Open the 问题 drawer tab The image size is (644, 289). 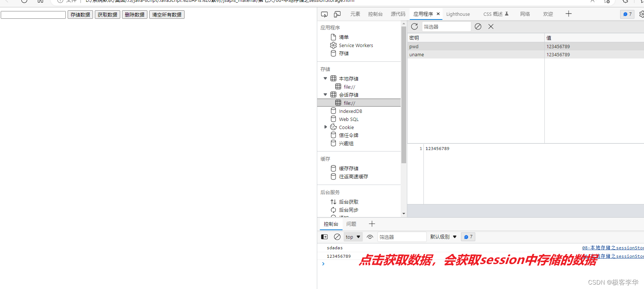coord(351,224)
